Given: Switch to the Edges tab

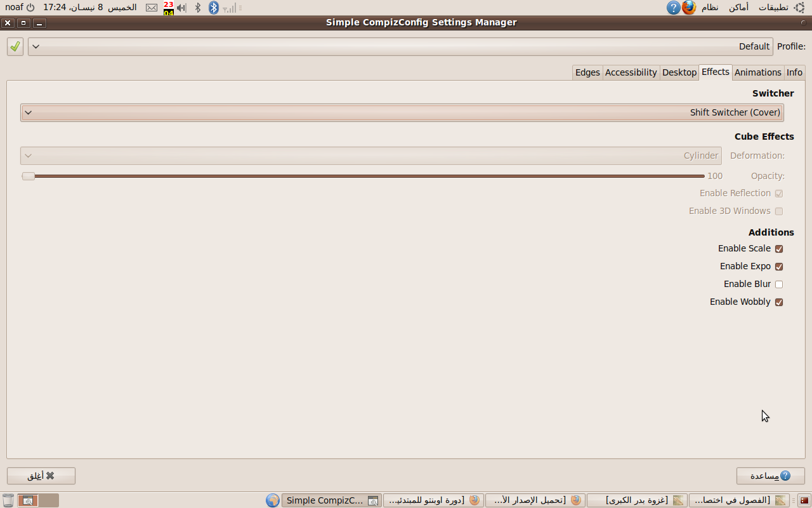Looking at the screenshot, I should (587, 72).
